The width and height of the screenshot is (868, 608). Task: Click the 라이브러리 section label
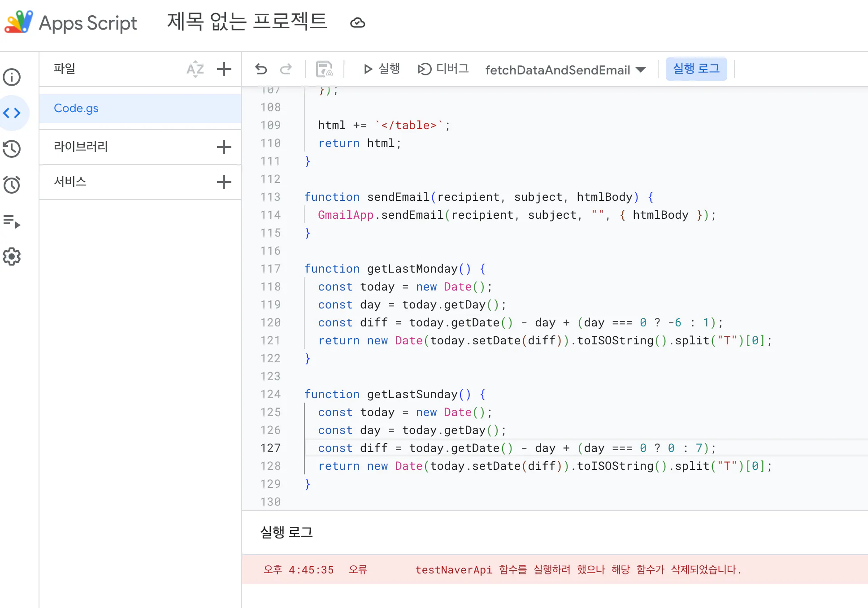point(81,147)
